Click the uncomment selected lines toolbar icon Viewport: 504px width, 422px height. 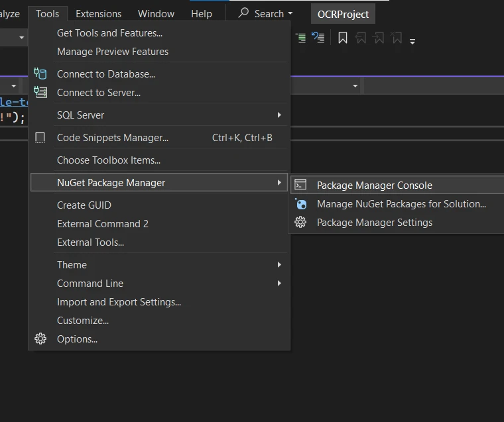pyautogui.click(x=318, y=38)
